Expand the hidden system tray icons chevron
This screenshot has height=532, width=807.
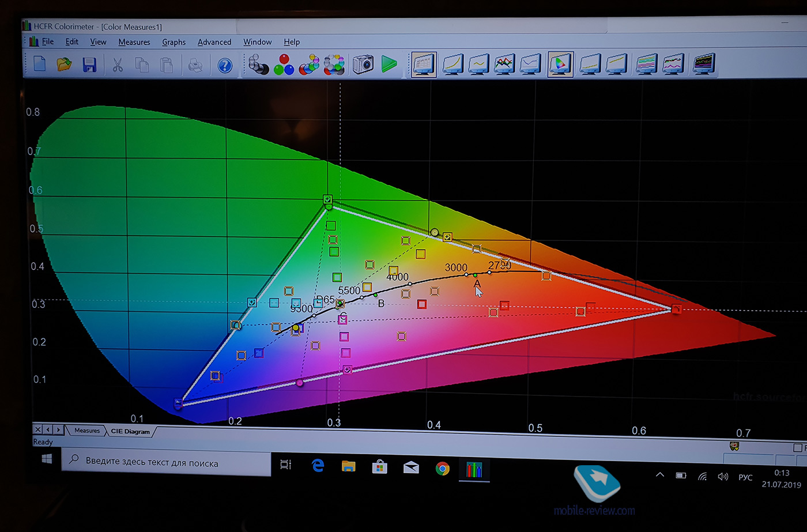click(x=660, y=476)
